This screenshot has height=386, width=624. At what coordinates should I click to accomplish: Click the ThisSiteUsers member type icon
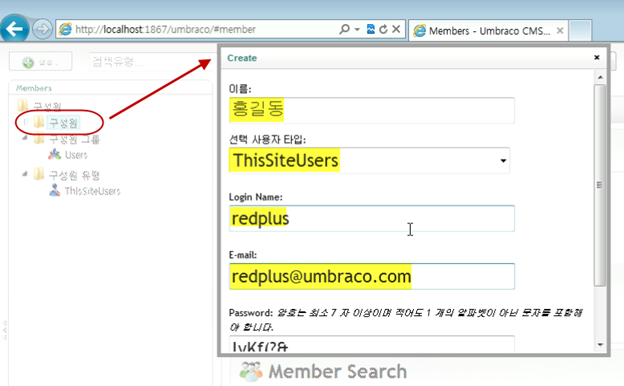[55, 190]
